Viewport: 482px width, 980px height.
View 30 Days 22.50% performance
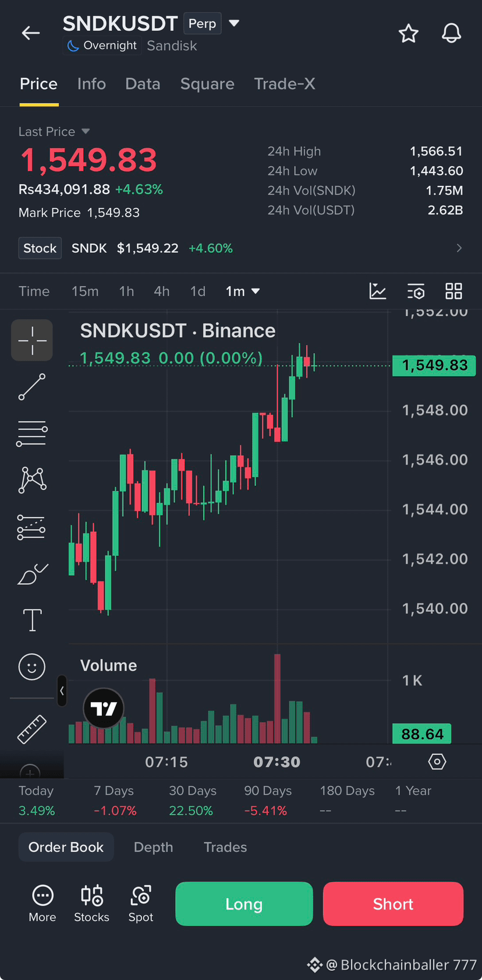192,801
